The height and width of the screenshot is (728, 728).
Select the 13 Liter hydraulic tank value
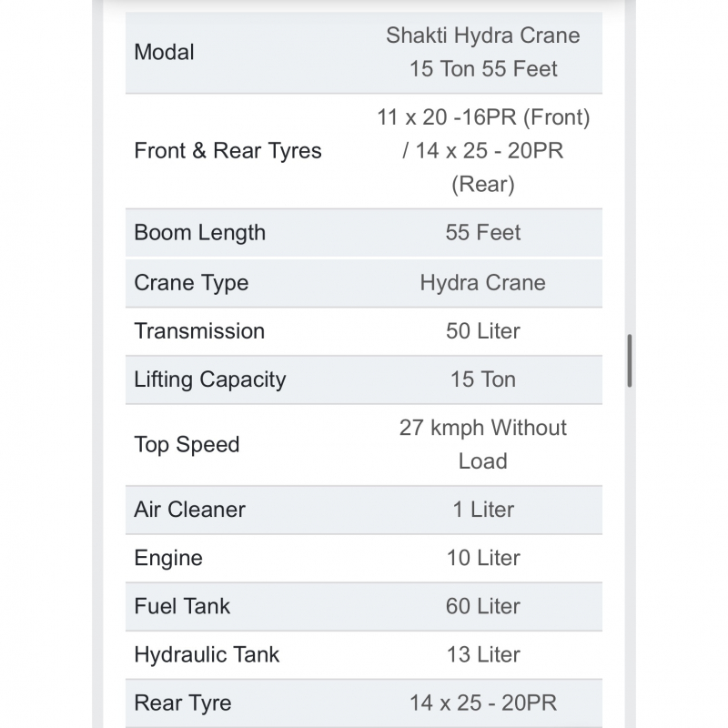tap(483, 654)
